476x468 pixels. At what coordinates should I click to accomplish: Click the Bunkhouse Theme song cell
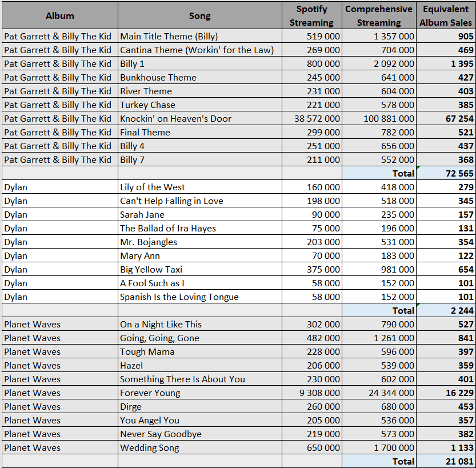tap(200, 77)
